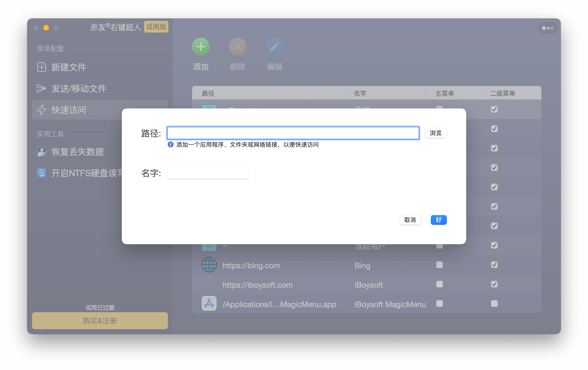Viewport: 588px width, 370px height.
Task: Toggle main menu checkbox for iBoysoft row
Action: click(x=439, y=284)
